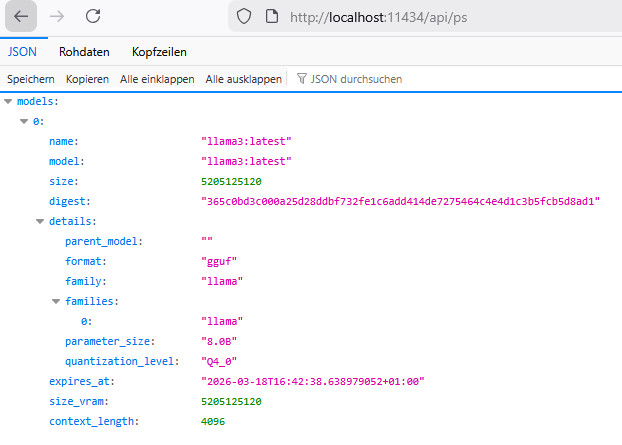Click the filter funnel icon
The image size is (622, 445).
point(302,78)
